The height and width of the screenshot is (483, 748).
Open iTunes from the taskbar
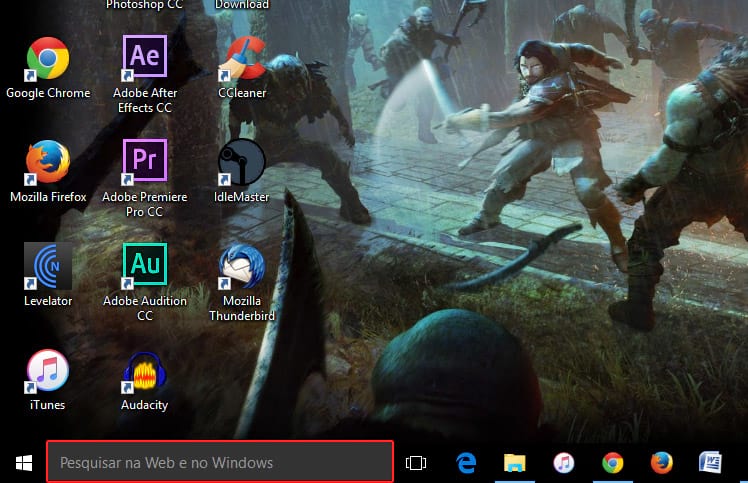point(563,463)
